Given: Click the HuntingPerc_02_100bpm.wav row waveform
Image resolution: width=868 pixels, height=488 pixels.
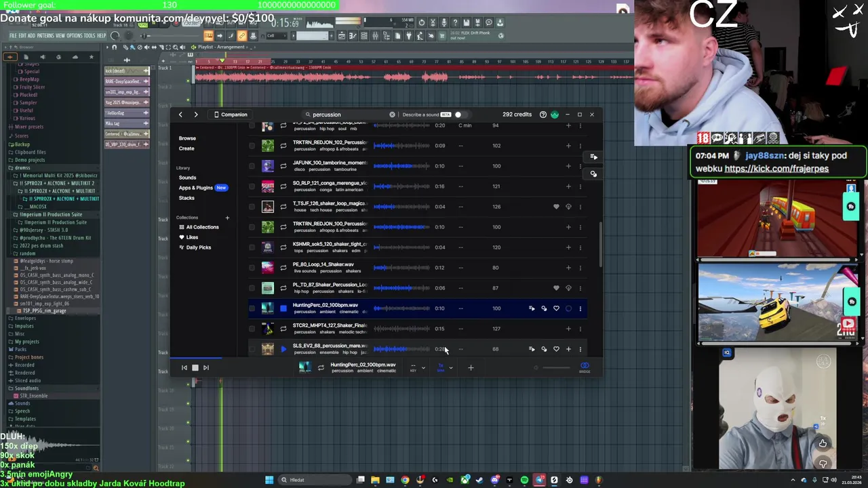Looking at the screenshot, I should 401,308.
